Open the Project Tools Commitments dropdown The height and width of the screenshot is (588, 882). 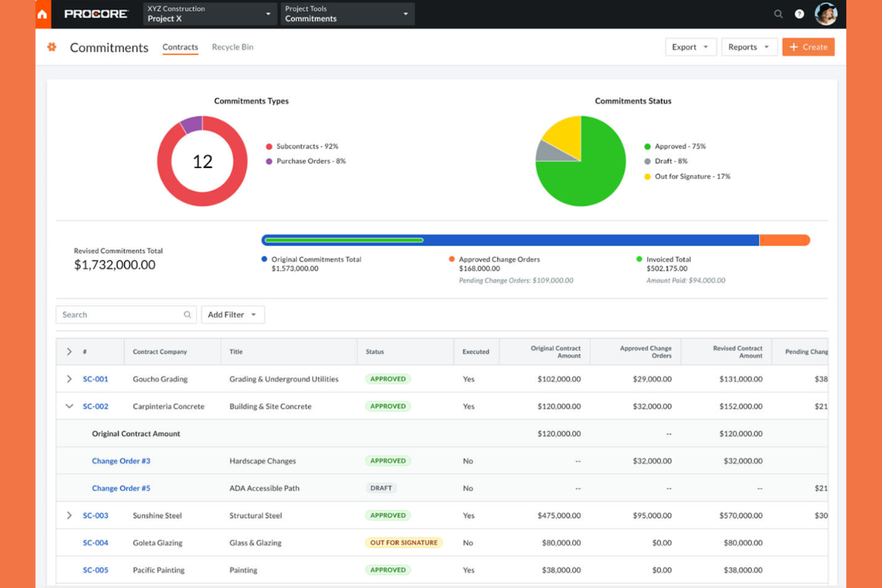(x=346, y=14)
